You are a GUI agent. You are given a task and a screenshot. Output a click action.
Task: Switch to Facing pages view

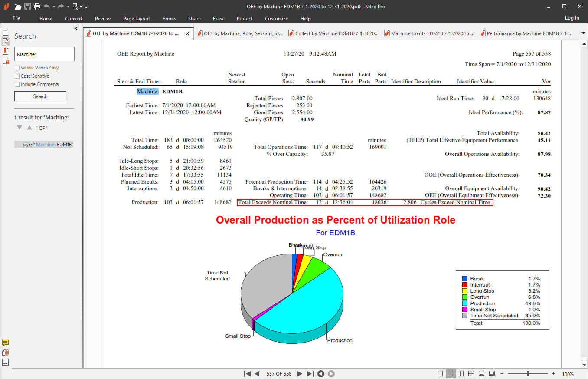[x=461, y=374]
